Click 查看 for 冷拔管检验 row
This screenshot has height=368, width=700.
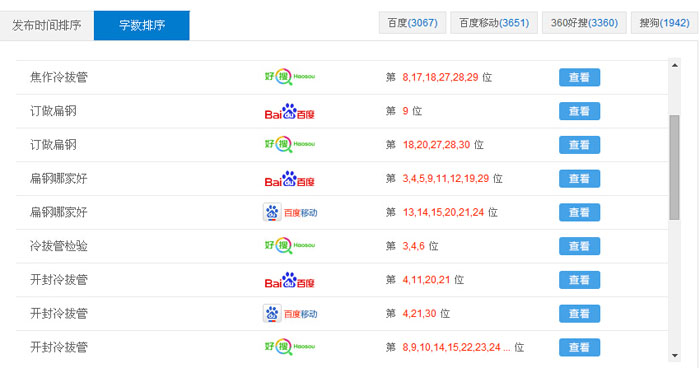(x=579, y=246)
